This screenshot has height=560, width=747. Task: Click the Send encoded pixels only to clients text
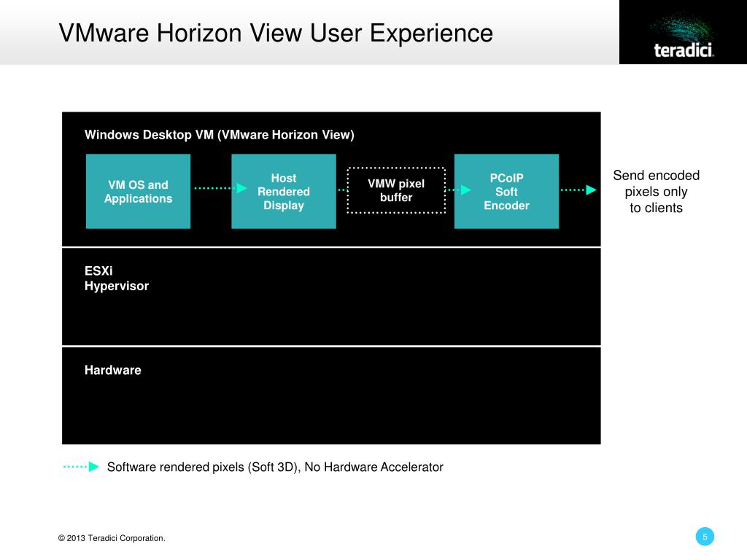point(656,192)
